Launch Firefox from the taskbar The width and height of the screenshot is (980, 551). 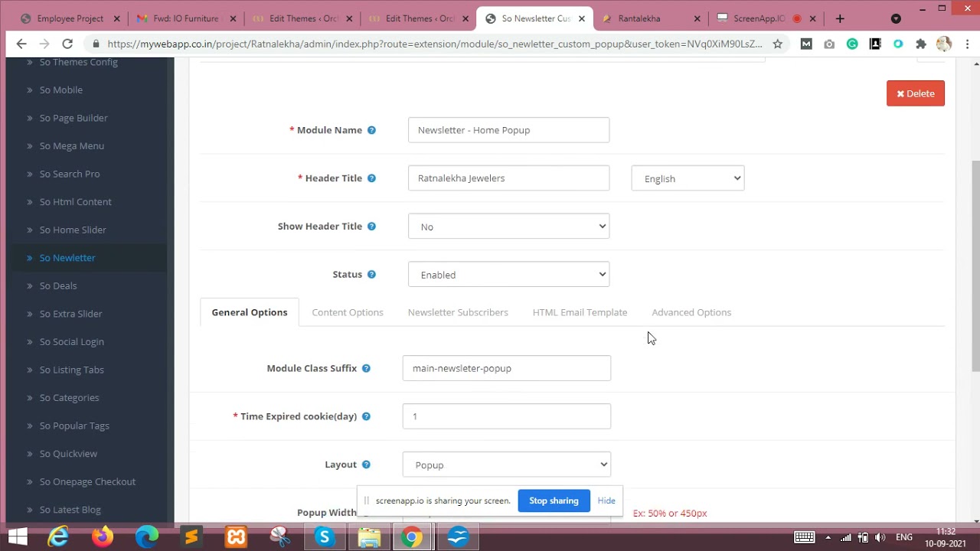pos(103,537)
